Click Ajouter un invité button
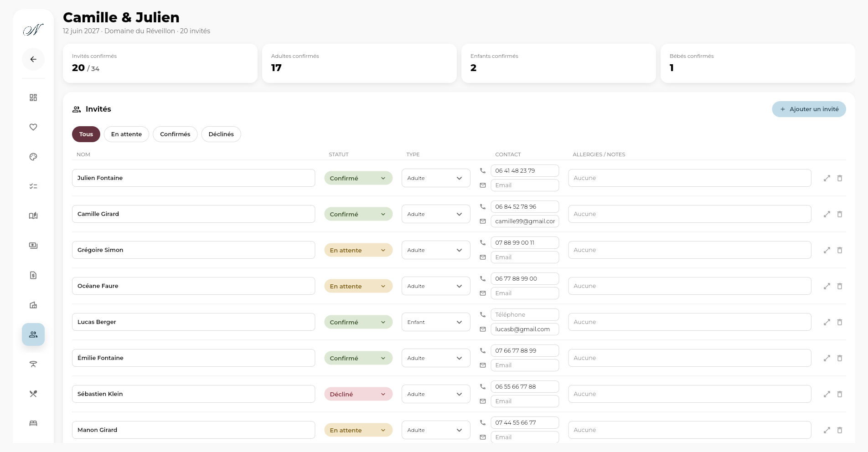 809,109
